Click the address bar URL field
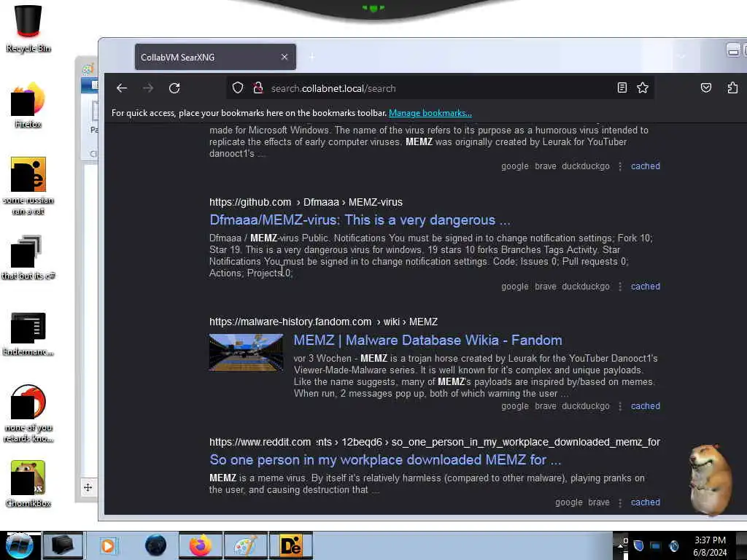This screenshot has height=560, width=747. tap(440, 88)
